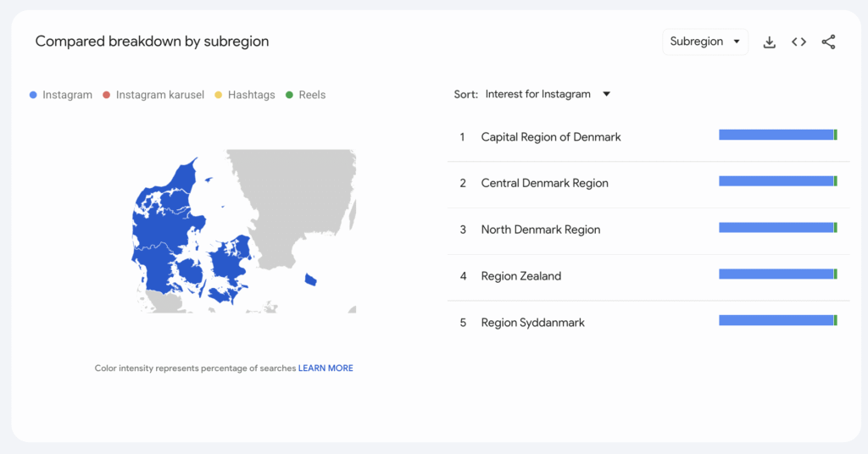Click the LEARN MORE link
The height and width of the screenshot is (454, 868).
point(325,368)
